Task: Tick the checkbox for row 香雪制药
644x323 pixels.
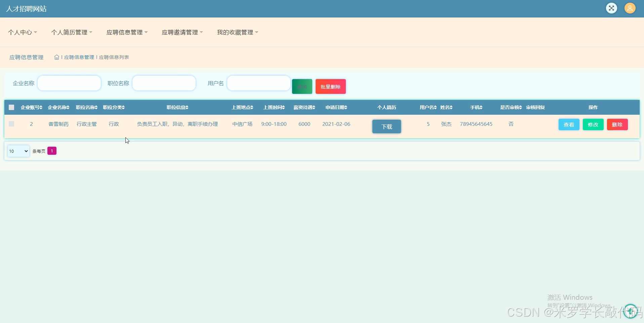Action: pos(11,124)
